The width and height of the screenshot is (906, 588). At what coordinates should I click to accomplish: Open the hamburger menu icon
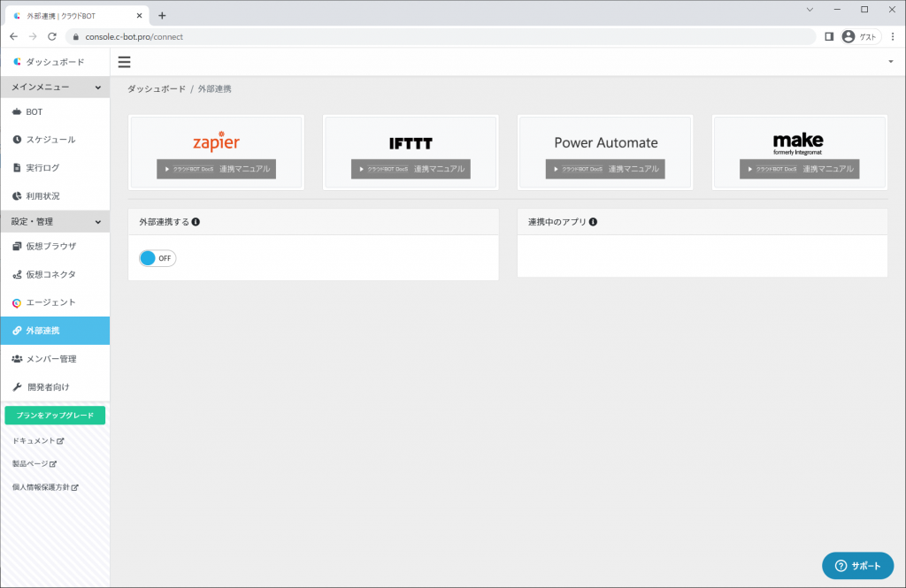coord(124,62)
